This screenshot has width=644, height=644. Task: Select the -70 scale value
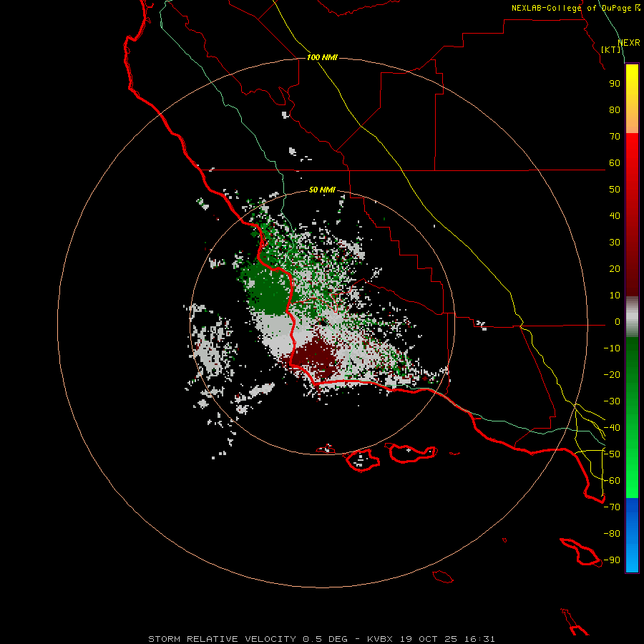coord(612,507)
